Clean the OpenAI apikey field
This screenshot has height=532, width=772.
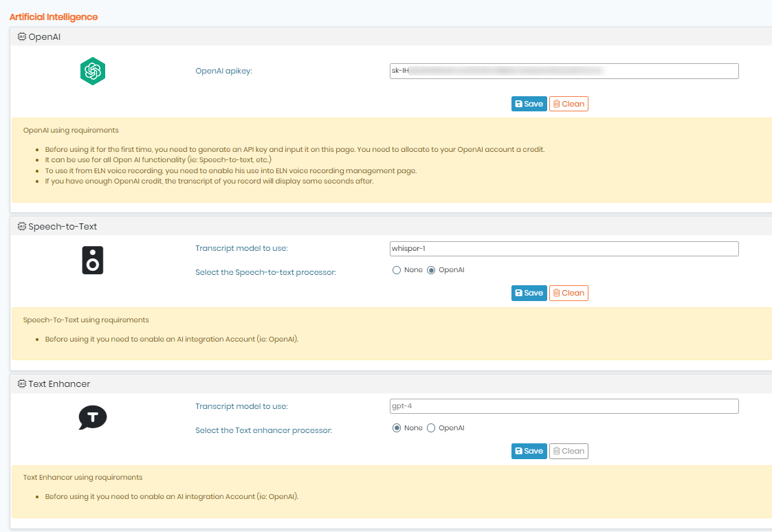click(569, 104)
